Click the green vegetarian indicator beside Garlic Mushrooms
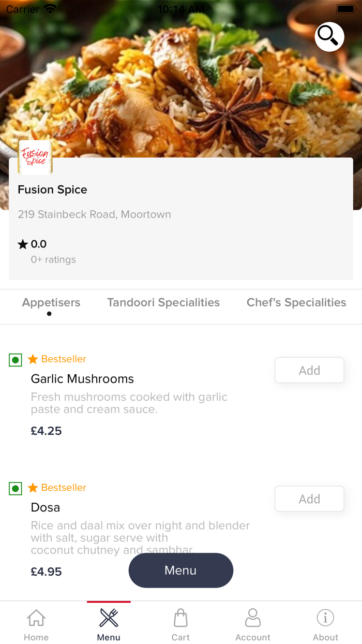Image resolution: width=362 pixels, height=644 pixels. [x=15, y=359]
